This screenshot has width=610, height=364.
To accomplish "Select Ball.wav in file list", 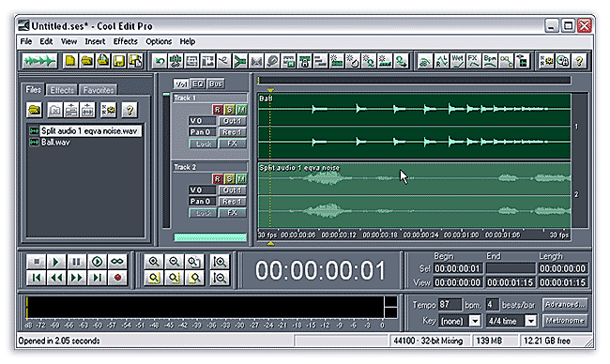I will pyautogui.click(x=55, y=143).
